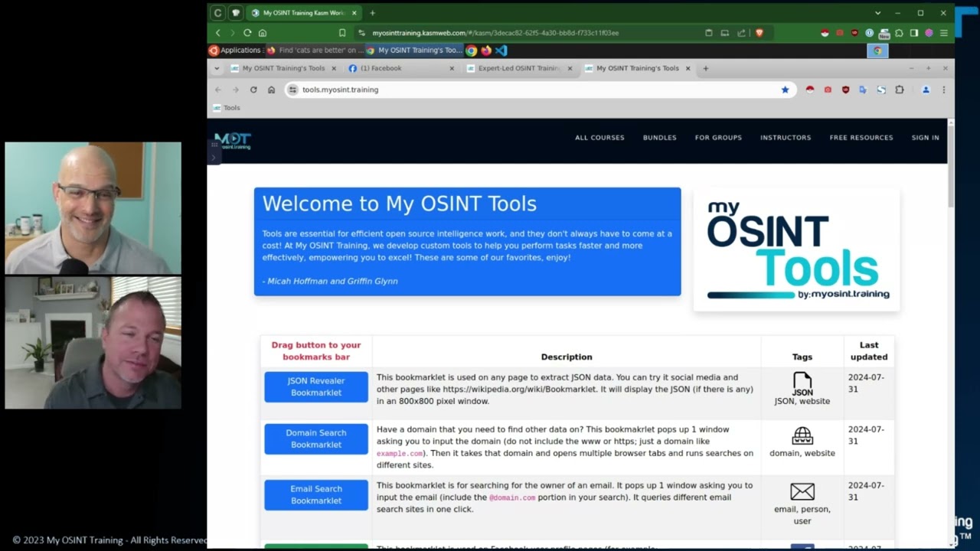Expand the inner Chrome tab search dropdown

217,68
